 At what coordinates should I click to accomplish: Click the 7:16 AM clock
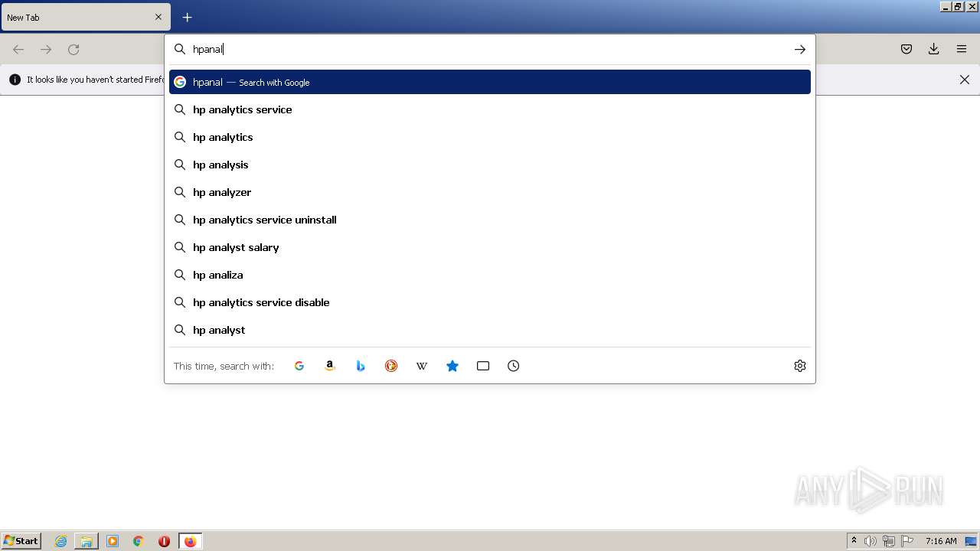[x=941, y=541]
